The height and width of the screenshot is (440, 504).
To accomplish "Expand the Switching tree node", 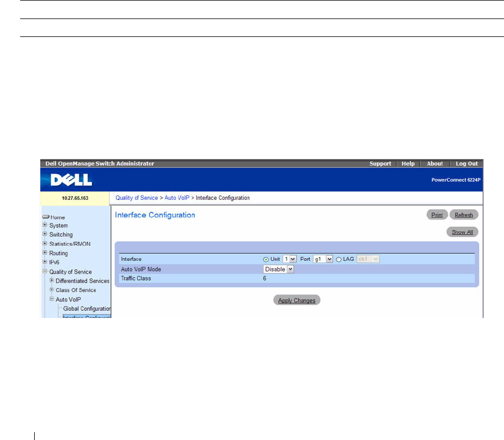I will [45, 234].
